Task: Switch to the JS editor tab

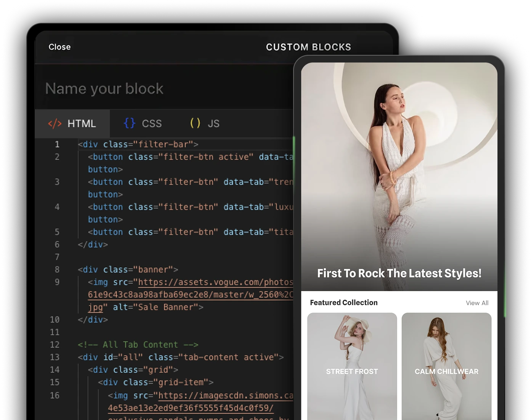Action: tap(214, 123)
